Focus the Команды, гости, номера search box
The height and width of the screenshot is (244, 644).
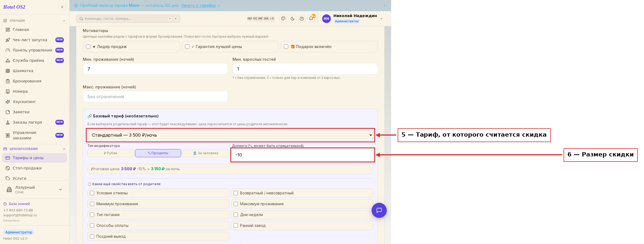pos(128,19)
